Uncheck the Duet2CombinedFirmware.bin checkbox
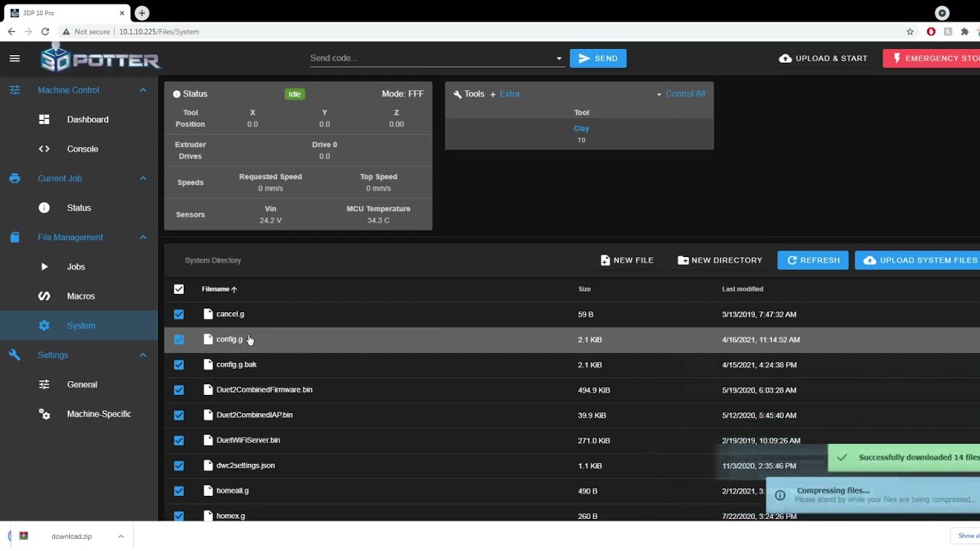 click(x=179, y=390)
